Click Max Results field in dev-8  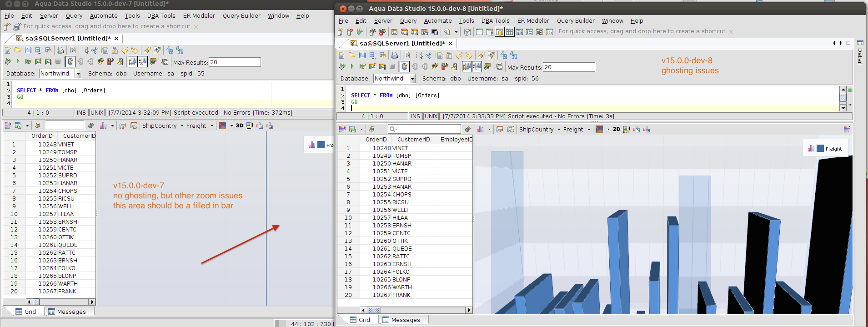(569, 67)
